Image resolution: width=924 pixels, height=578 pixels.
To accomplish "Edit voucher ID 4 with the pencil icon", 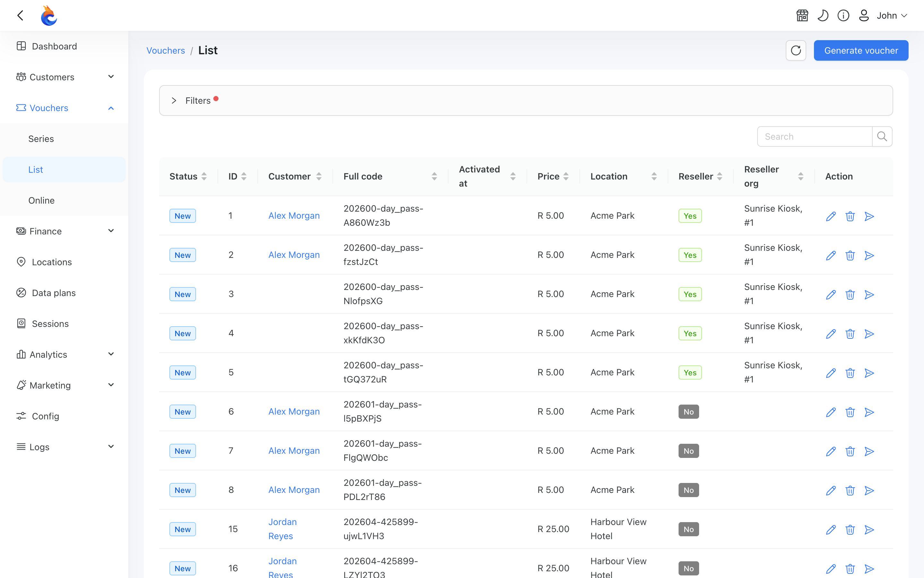I will coord(831,334).
